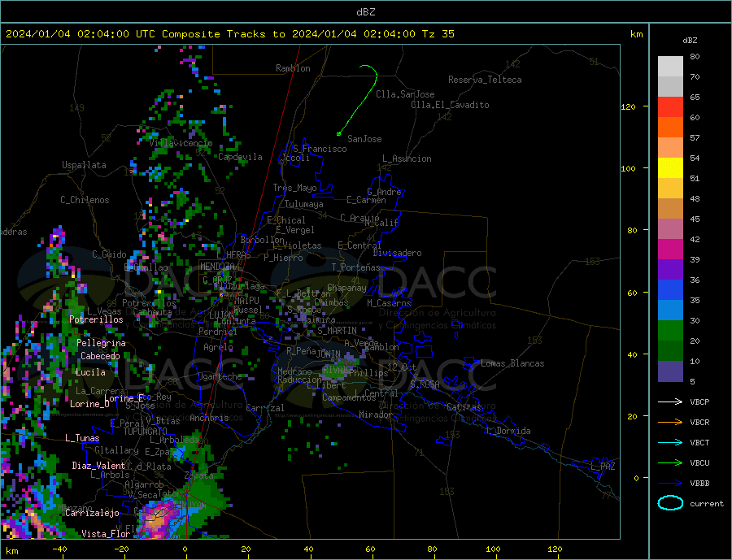Click the L_PAZ label
732x560 pixels.
click(603, 467)
